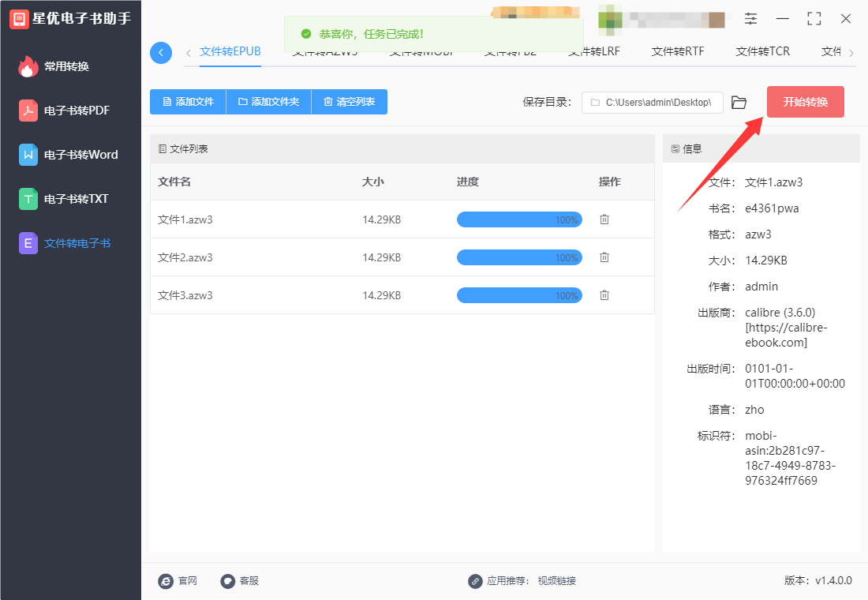The width and height of the screenshot is (868, 600).
Task: Click the chat bubble icon next to 客服
Action: click(227, 580)
